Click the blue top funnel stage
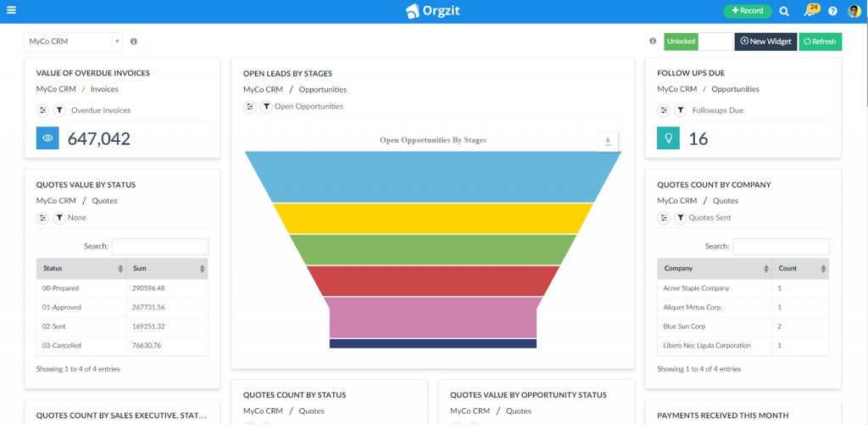Image resolution: width=868 pixels, height=425 pixels. 433,176
